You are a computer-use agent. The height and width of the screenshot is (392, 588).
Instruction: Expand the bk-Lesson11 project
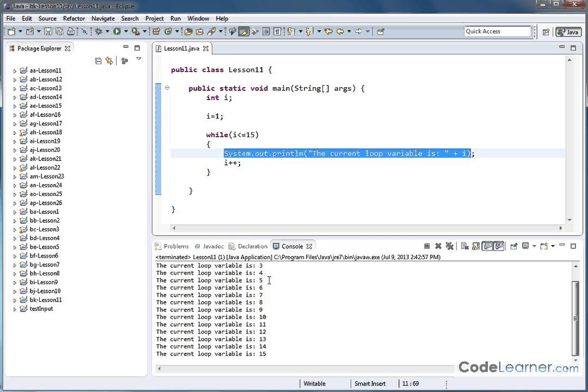(15, 300)
